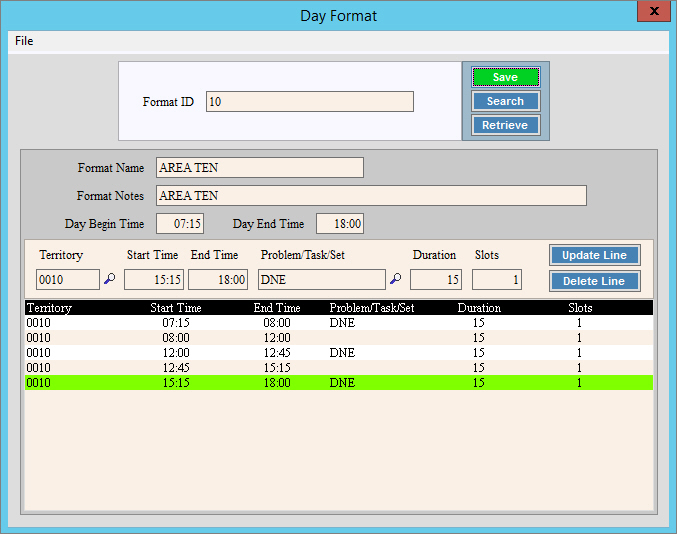
Task: Click DNE in the 07:15 row
Action: (342, 323)
